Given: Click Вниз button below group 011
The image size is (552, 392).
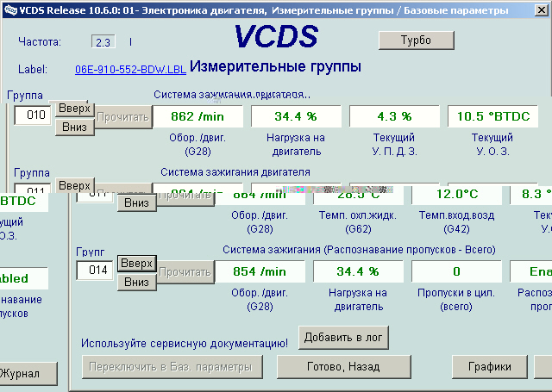Looking at the screenshot, I should pyautogui.click(x=136, y=202).
